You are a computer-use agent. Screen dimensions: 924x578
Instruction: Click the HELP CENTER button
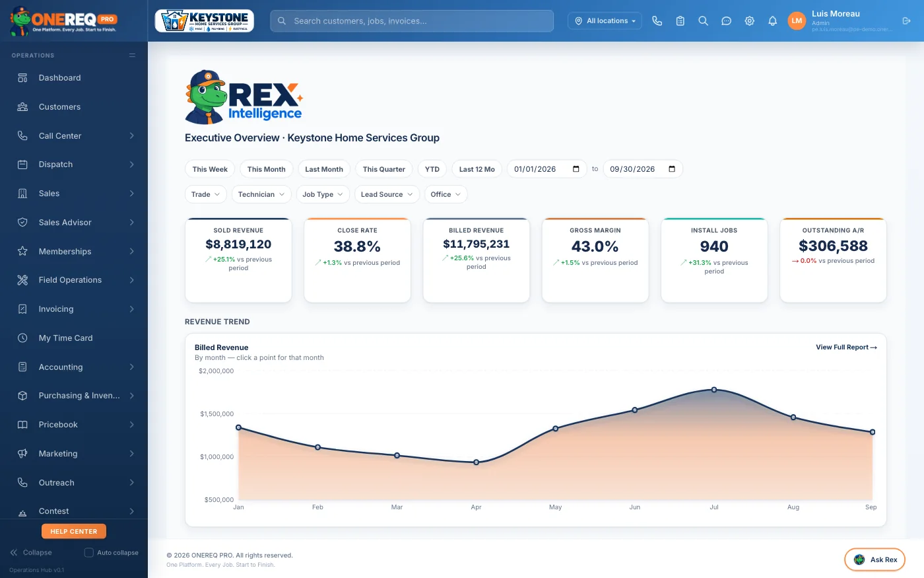[x=74, y=531]
